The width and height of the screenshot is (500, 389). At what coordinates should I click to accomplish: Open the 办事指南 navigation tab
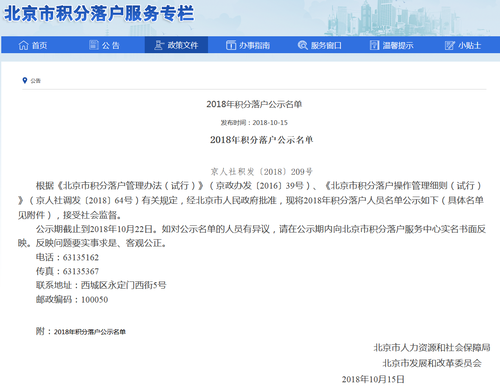(x=248, y=45)
